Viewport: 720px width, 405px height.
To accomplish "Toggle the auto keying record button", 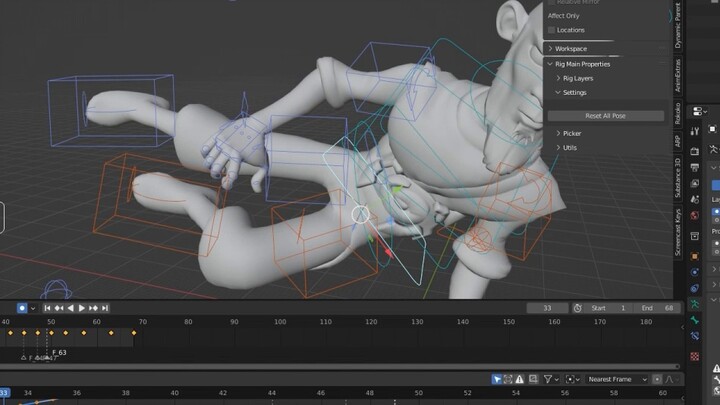I will 22,308.
